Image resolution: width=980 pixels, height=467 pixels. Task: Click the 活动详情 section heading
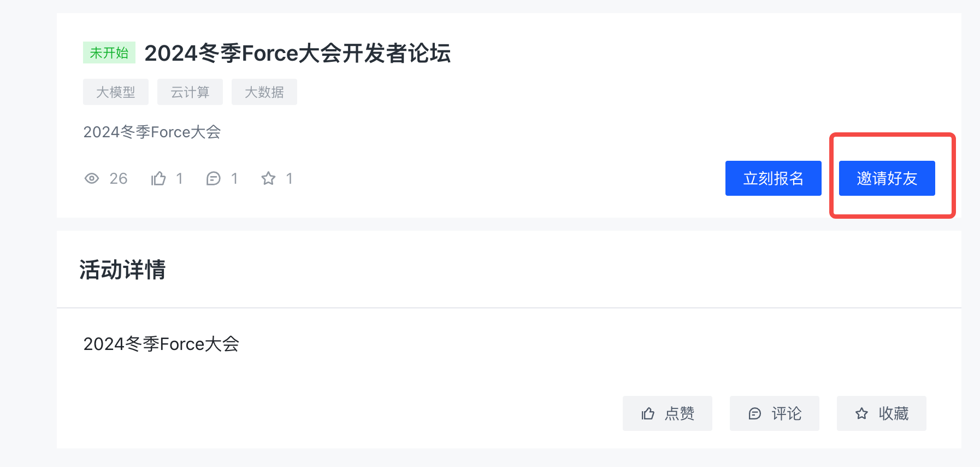tap(122, 270)
